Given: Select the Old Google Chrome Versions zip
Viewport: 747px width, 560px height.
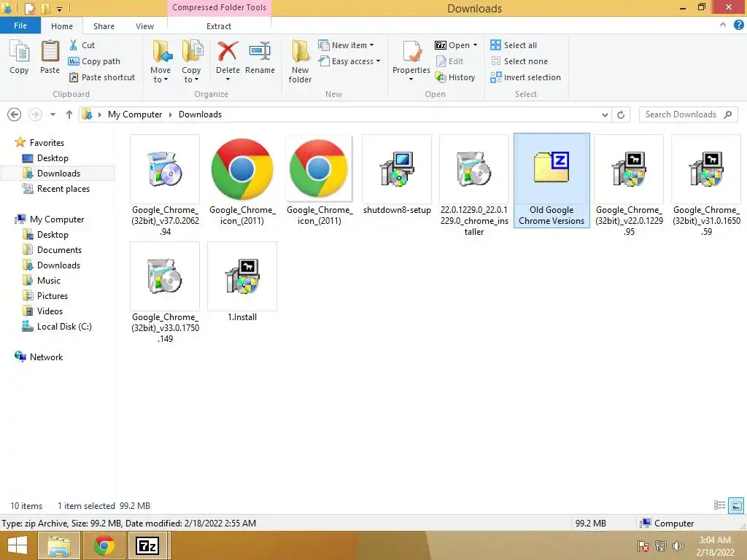Looking at the screenshot, I should point(551,181).
